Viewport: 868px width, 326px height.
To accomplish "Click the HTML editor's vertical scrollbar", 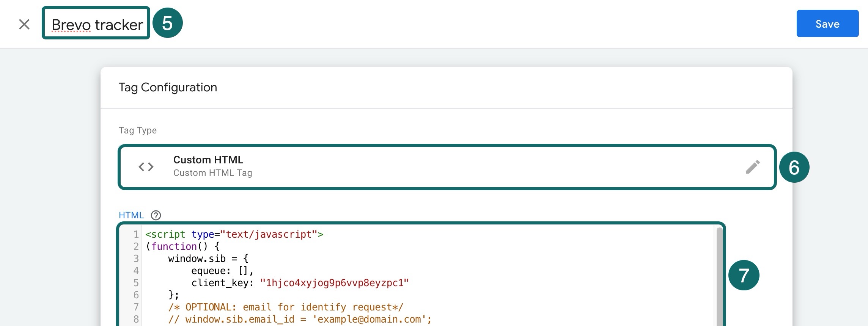I will [x=719, y=276].
